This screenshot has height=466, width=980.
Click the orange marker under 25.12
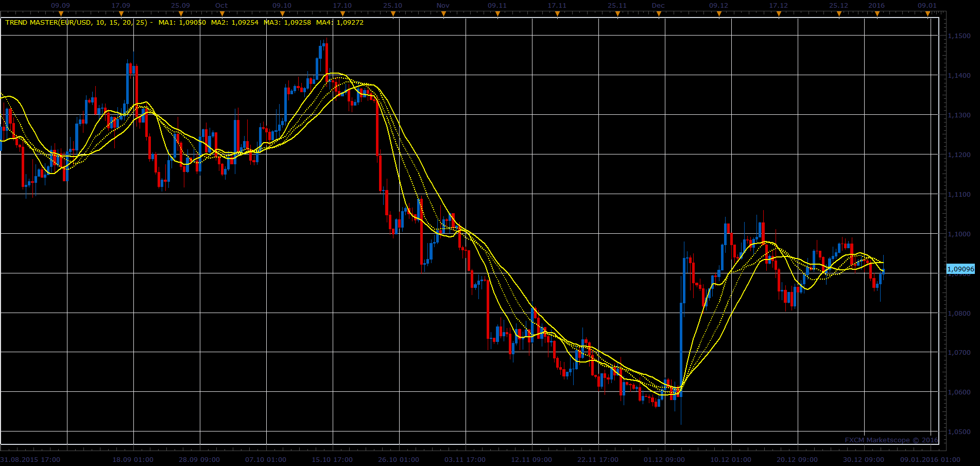(x=839, y=14)
